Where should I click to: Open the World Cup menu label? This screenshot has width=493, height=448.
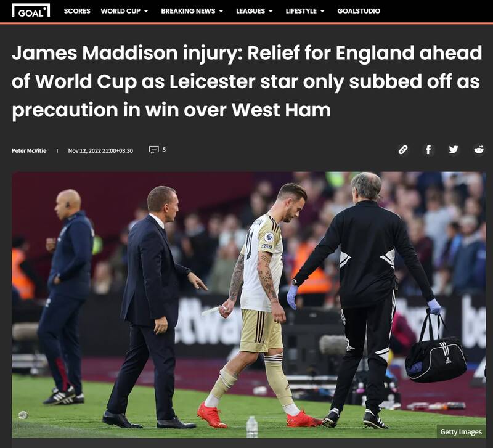coord(120,11)
